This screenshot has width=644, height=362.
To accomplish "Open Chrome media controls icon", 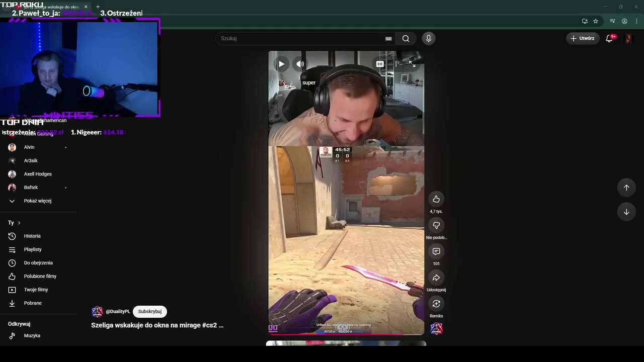I will pyautogui.click(x=612, y=21).
